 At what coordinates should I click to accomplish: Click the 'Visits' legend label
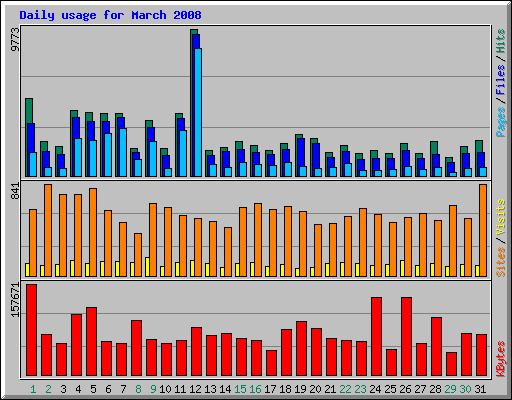click(x=500, y=218)
